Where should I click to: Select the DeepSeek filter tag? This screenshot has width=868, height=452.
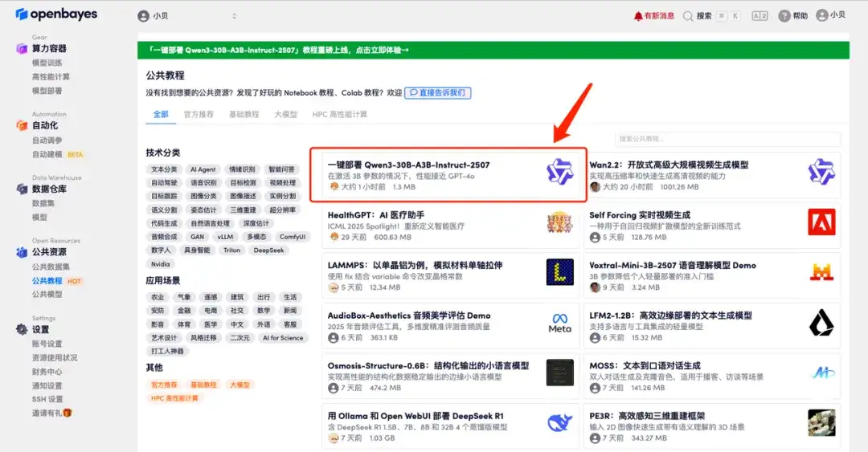coord(268,250)
